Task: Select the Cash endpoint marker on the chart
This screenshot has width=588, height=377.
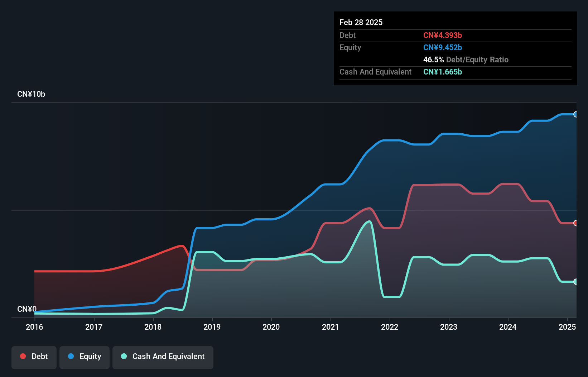Action: pyautogui.click(x=575, y=281)
